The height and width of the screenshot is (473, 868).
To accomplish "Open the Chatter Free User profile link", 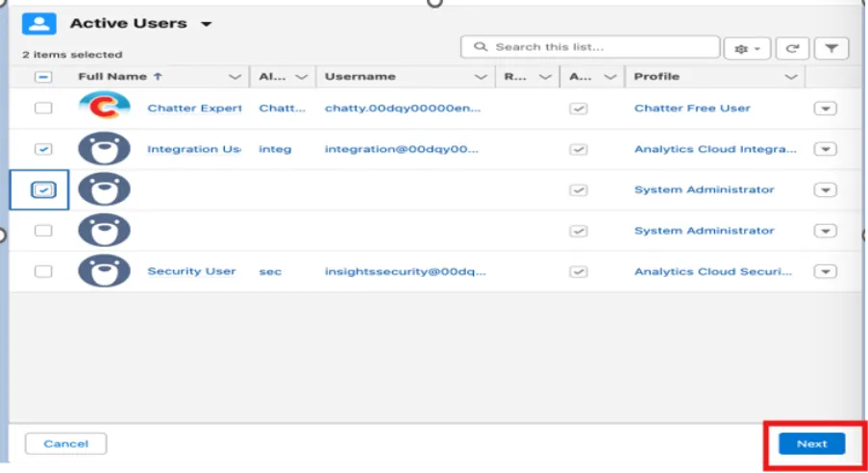I will click(692, 108).
